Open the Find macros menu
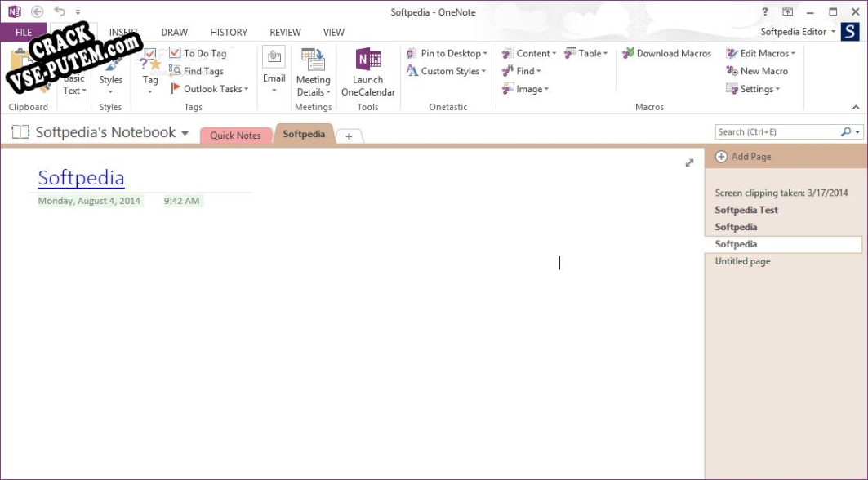The image size is (868, 480). click(521, 71)
